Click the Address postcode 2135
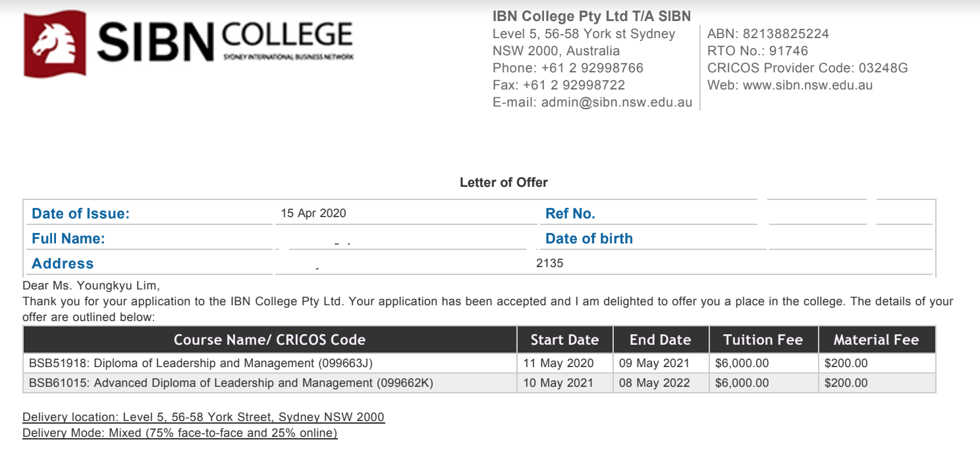 (550, 263)
